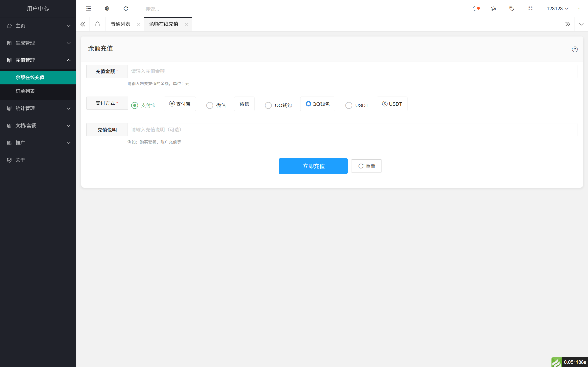Reset the form with 重置 button

pos(366,166)
